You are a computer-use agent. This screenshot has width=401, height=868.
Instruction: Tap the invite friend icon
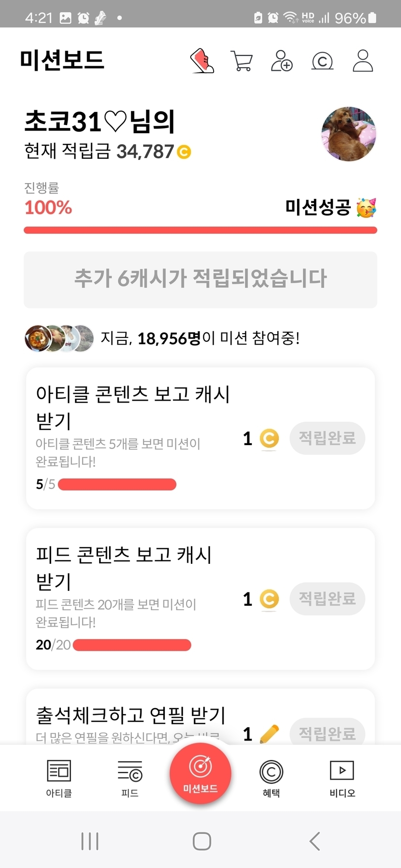pyautogui.click(x=282, y=61)
